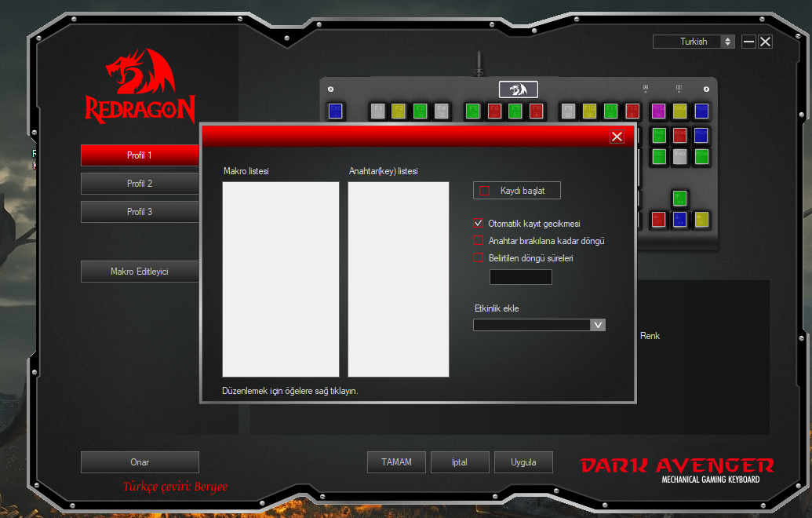Select the F1 key on keyboard image

pyautogui.click(x=378, y=111)
